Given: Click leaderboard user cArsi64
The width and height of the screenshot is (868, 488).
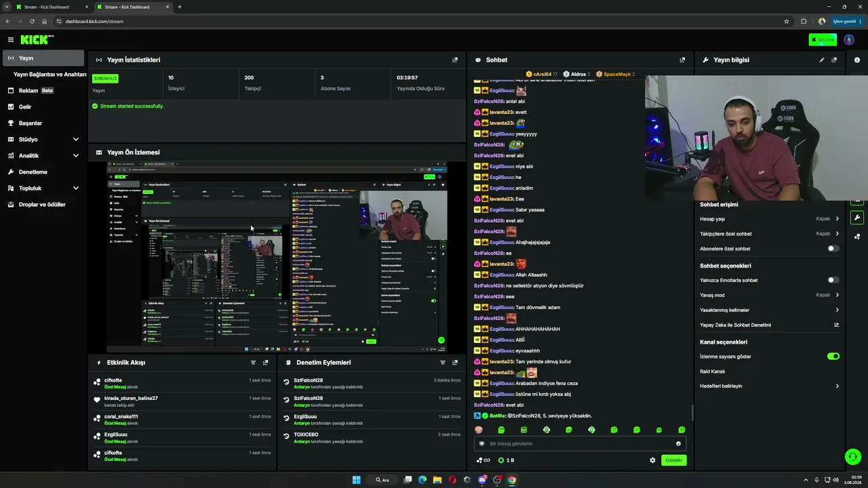Looking at the screenshot, I should 541,74.
